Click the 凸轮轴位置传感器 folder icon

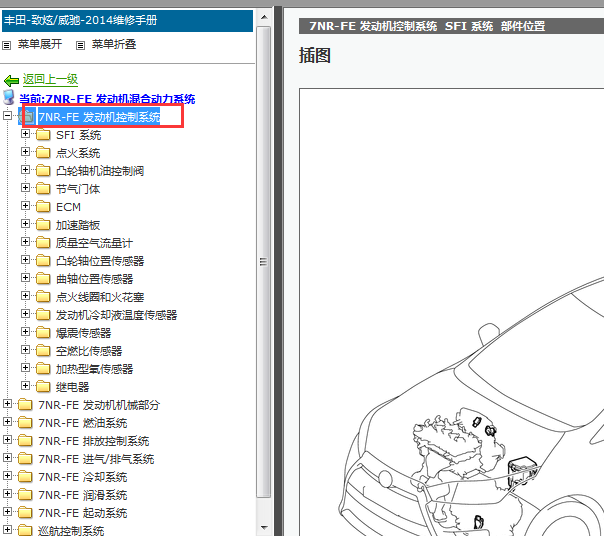pos(43,260)
